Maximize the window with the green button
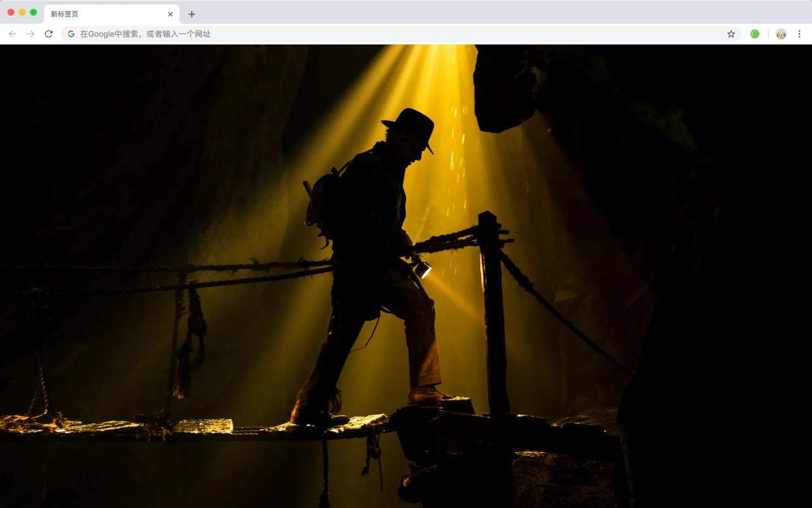The image size is (812, 508). point(34,12)
